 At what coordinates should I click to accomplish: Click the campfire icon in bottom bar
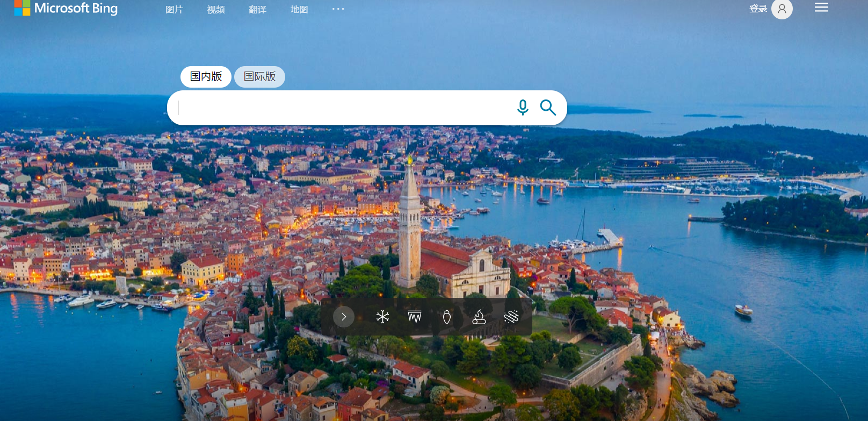(x=479, y=317)
